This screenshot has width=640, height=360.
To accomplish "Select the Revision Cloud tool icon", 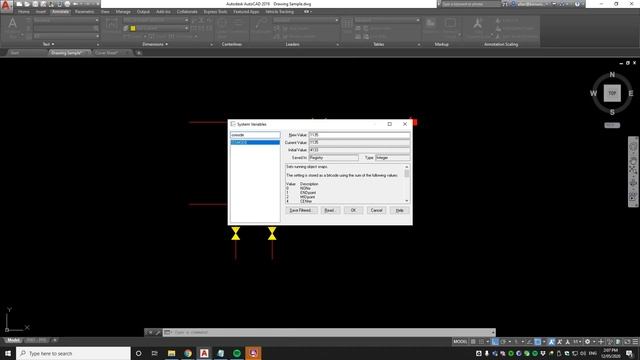I will (450, 24).
